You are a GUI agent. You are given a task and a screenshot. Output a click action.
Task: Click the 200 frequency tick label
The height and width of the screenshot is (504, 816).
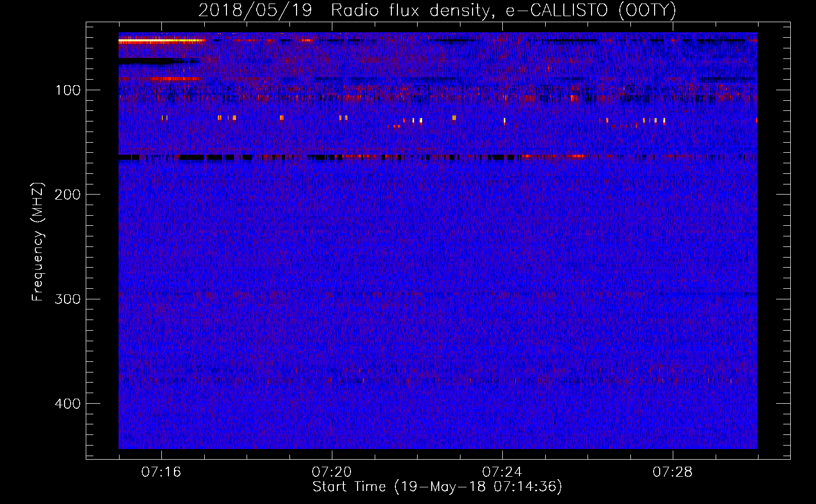tap(68, 195)
